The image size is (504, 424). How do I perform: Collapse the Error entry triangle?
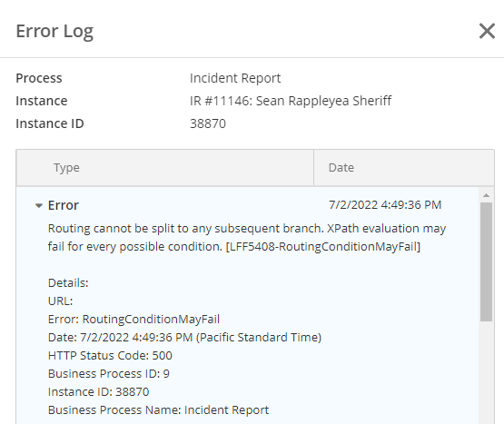tap(39, 206)
